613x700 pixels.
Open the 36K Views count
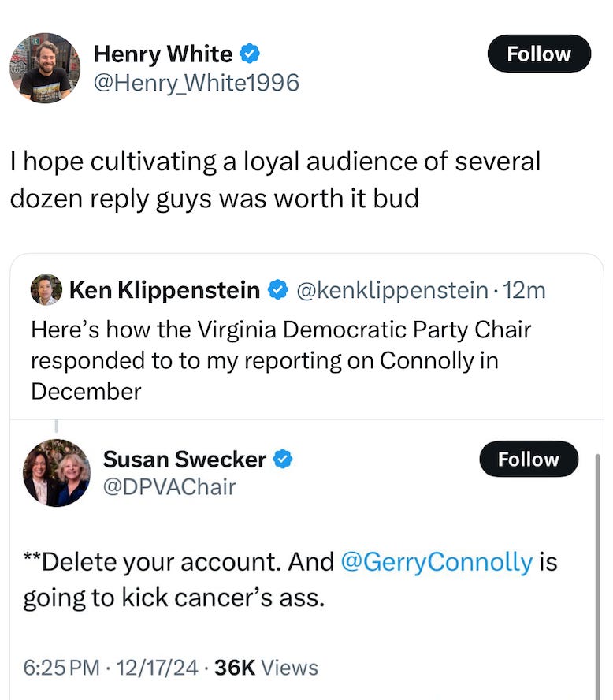pos(266,668)
